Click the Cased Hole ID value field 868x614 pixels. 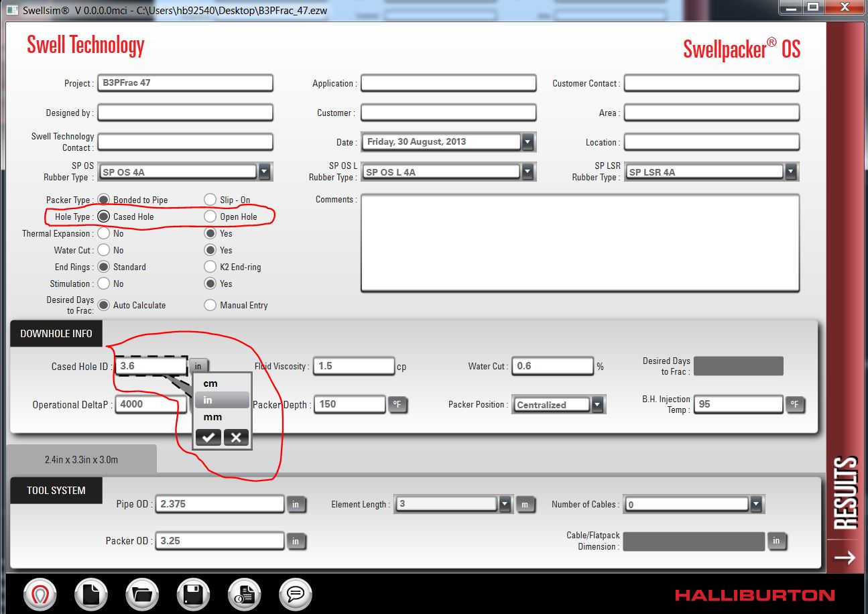click(151, 366)
